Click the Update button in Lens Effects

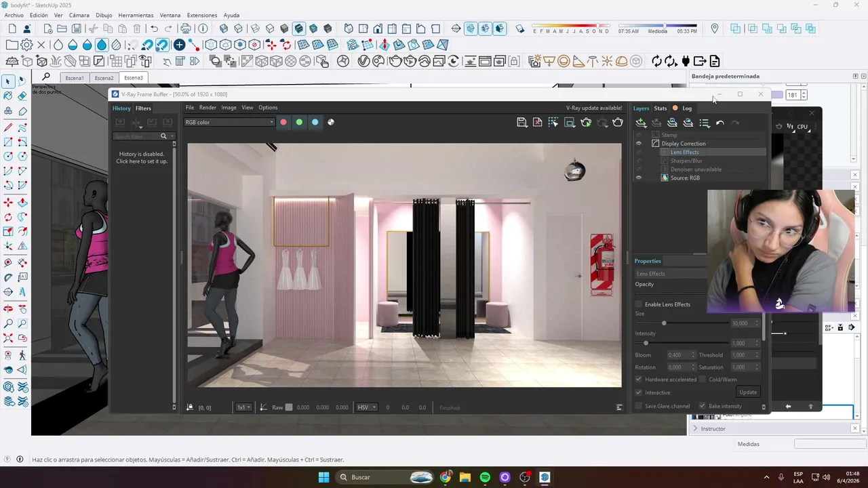tap(748, 392)
